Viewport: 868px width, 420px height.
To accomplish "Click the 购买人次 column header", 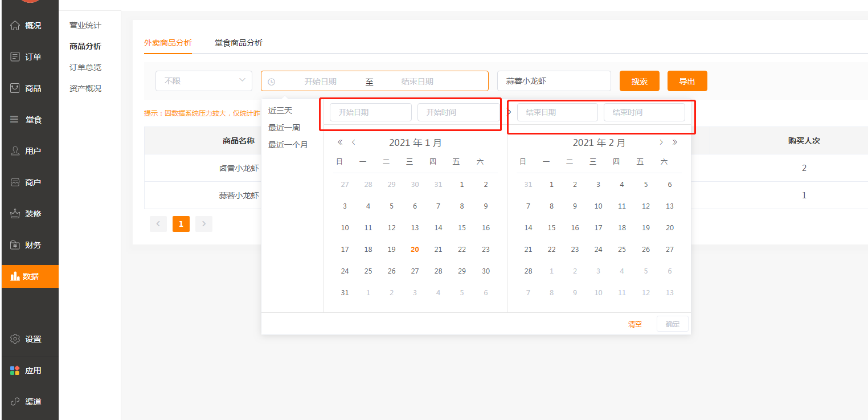I will pyautogui.click(x=804, y=141).
